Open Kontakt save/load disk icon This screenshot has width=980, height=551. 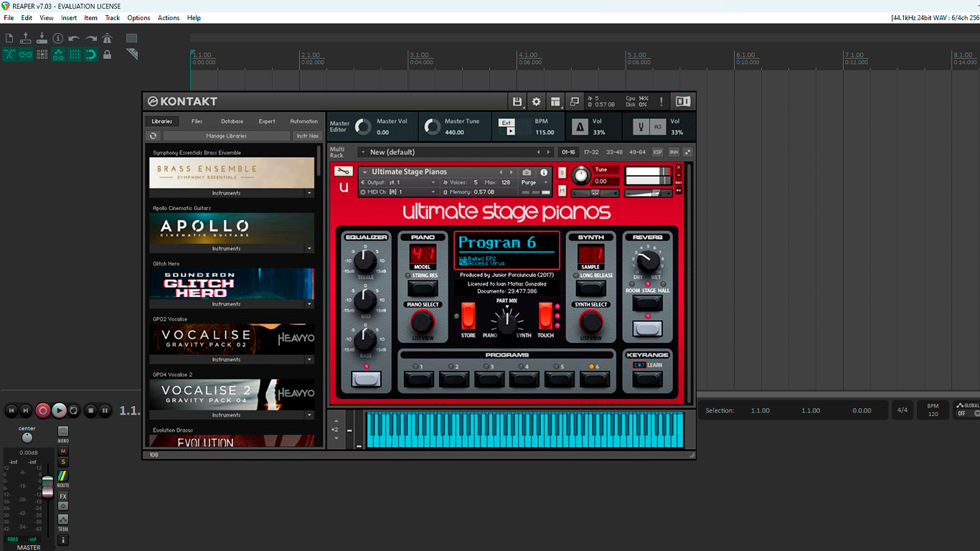pos(517,102)
